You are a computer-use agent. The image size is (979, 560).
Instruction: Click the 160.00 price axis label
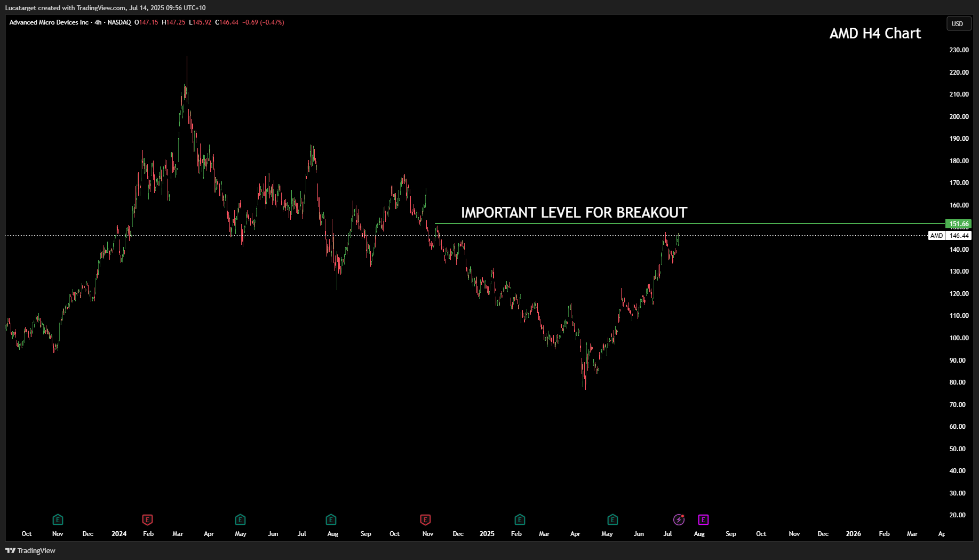tap(959, 205)
